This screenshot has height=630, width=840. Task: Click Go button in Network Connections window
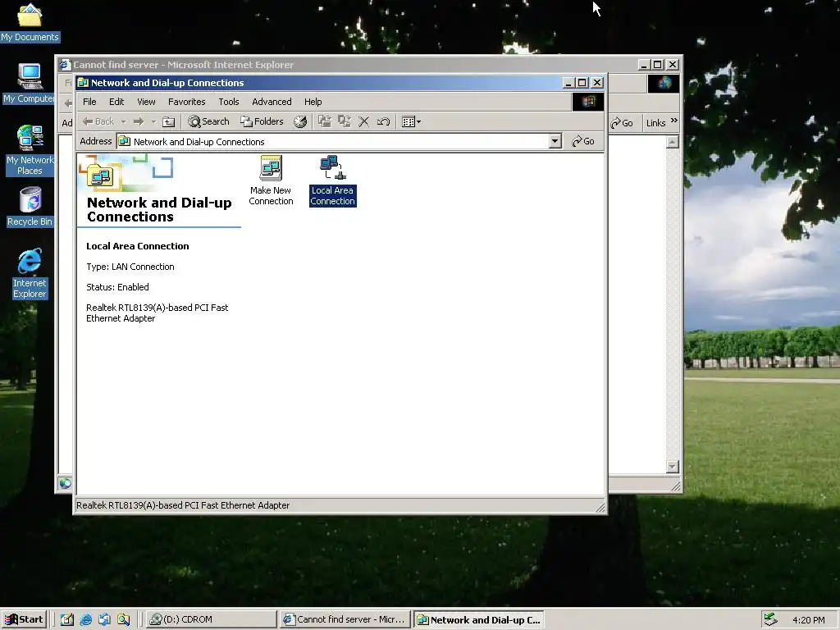(x=583, y=141)
